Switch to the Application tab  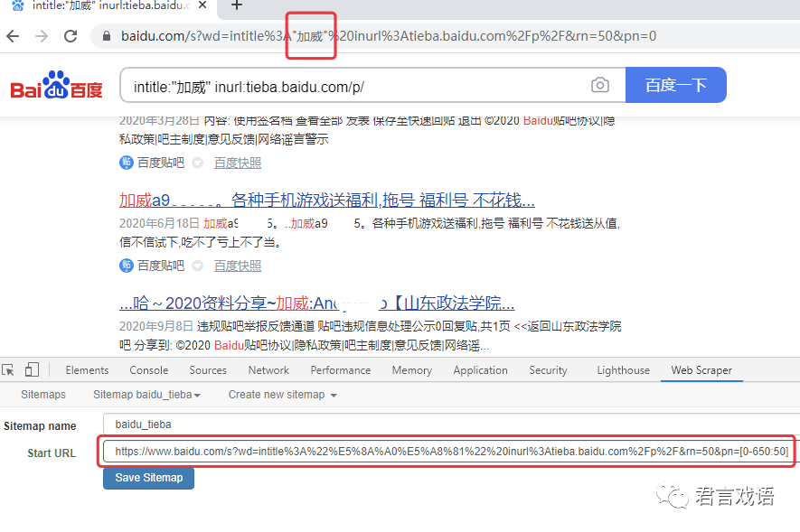click(x=480, y=370)
